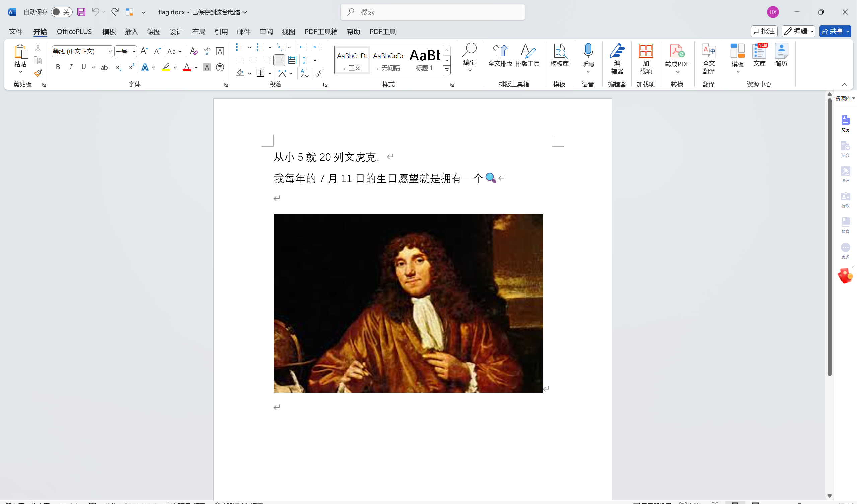This screenshot has width=857, height=504.
Task: Toggle underline formatting
Action: coord(84,67)
